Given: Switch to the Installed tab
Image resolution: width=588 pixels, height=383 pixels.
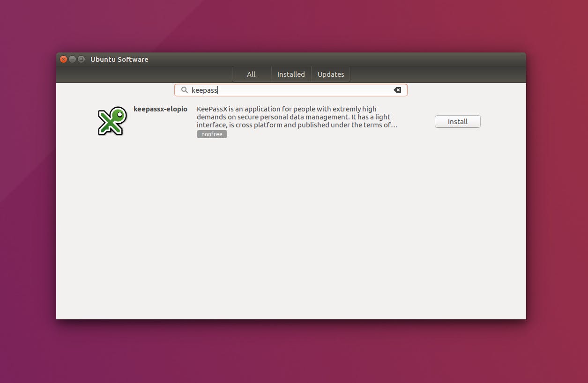Looking at the screenshot, I should pyautogui.click(x=290, y=74).
